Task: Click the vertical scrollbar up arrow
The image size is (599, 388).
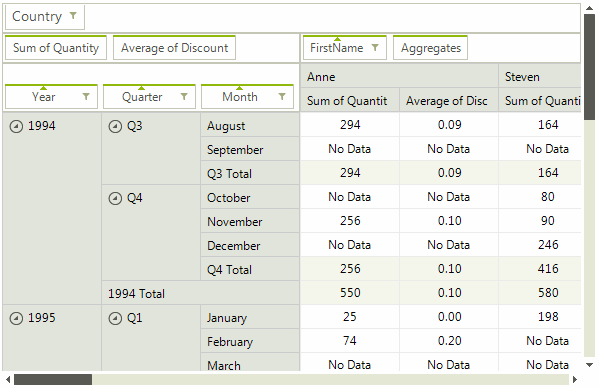Action: [589, 8]
